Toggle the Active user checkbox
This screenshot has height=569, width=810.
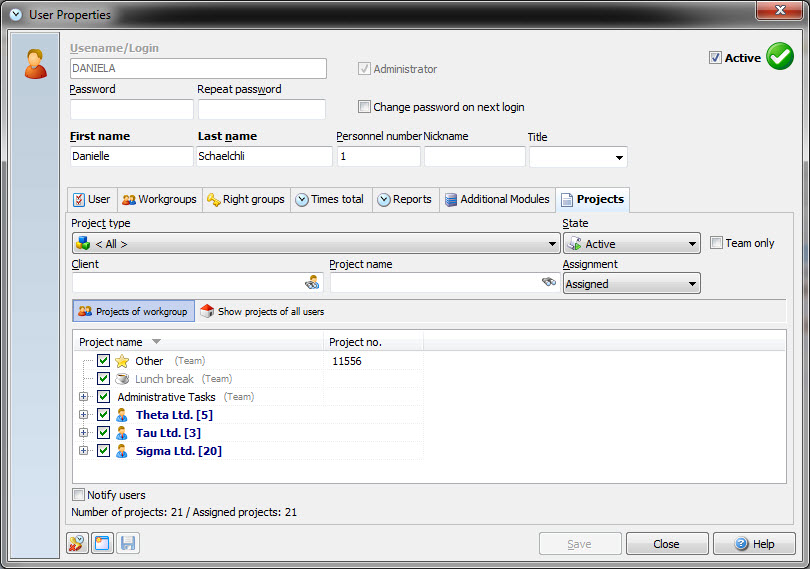pyautogui.click(x=715, y=57)
